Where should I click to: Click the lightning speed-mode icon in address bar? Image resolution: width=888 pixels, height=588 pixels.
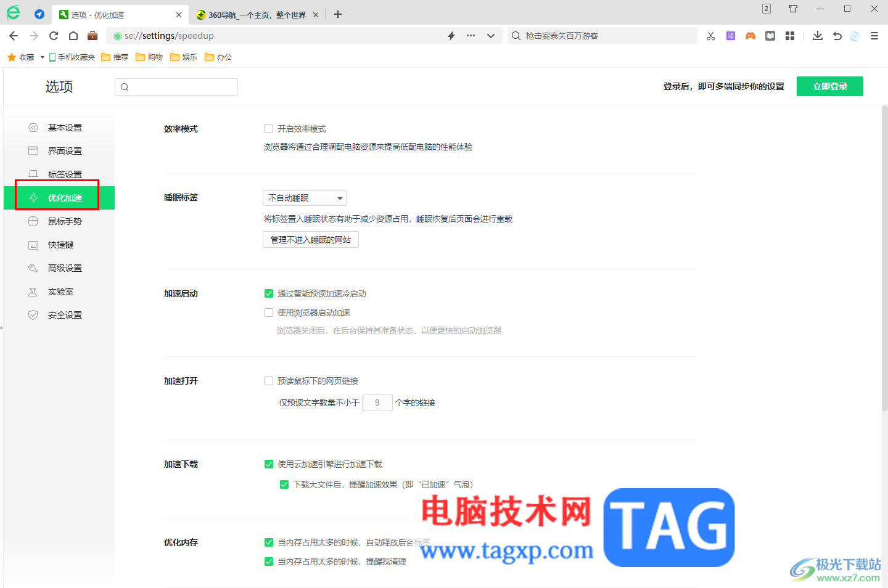pyautogui.click(x=450, y=35)
